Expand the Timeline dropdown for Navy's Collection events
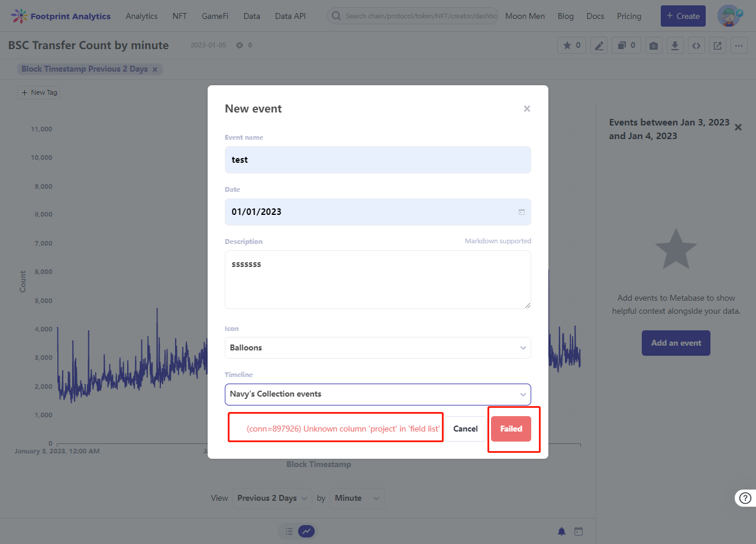 click(377, 394)
